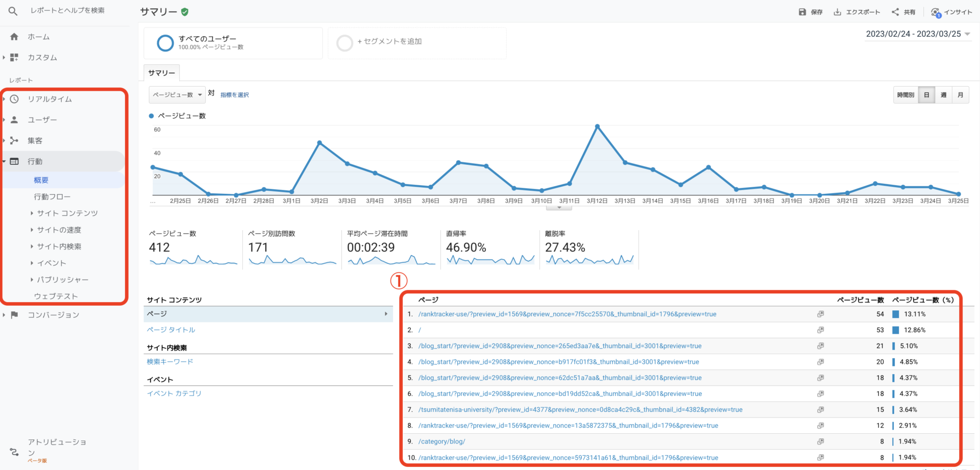Open the ページビュー数 metric dropdown

[x=177, y=95]
